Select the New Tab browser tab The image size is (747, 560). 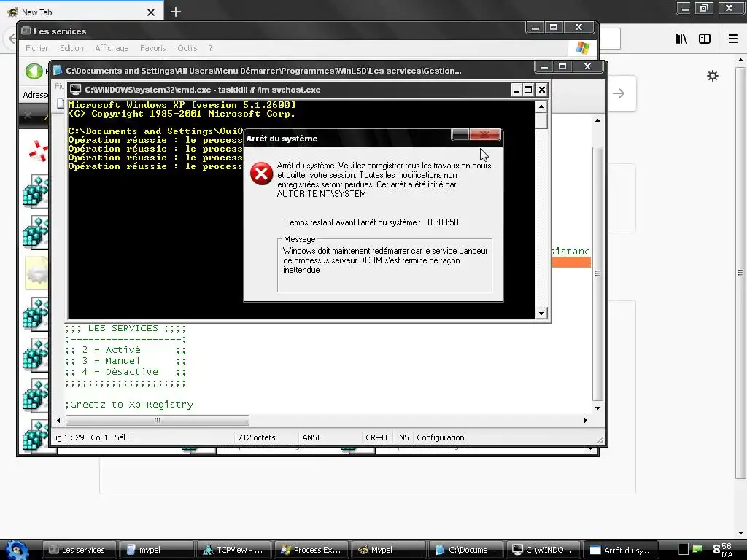pyautogui.click(x=82, y=12)
